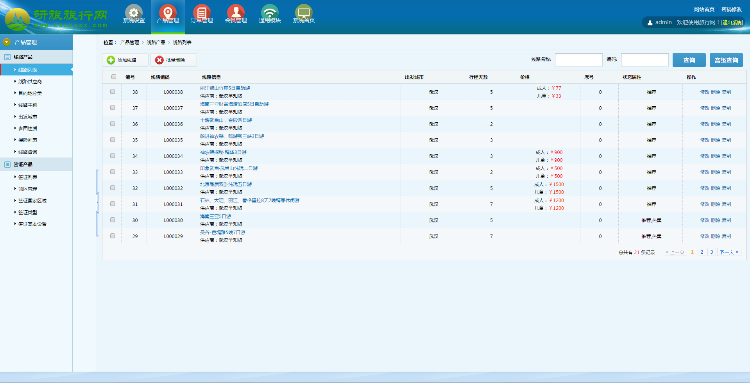Check the box for row L000035
The height and width of the screenshot is (383, 750).
click(113, 140)
